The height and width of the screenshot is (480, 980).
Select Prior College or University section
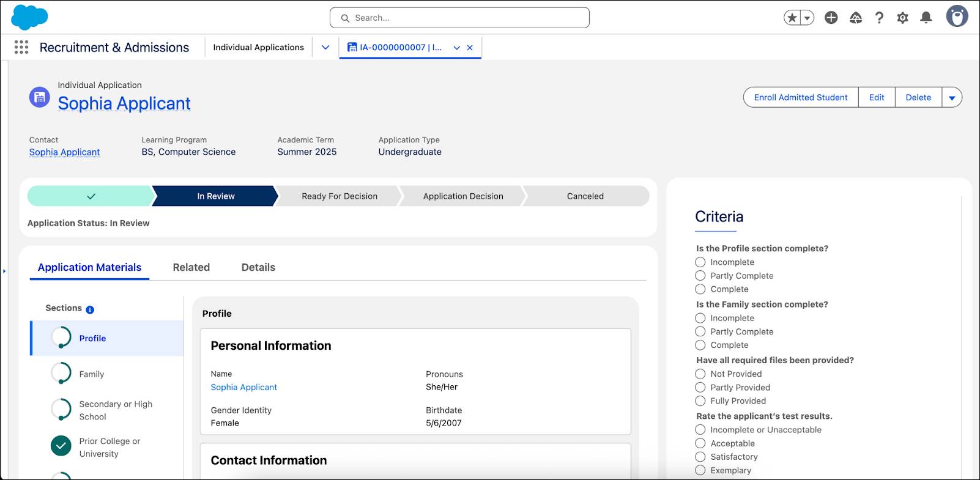coord(107,447)
